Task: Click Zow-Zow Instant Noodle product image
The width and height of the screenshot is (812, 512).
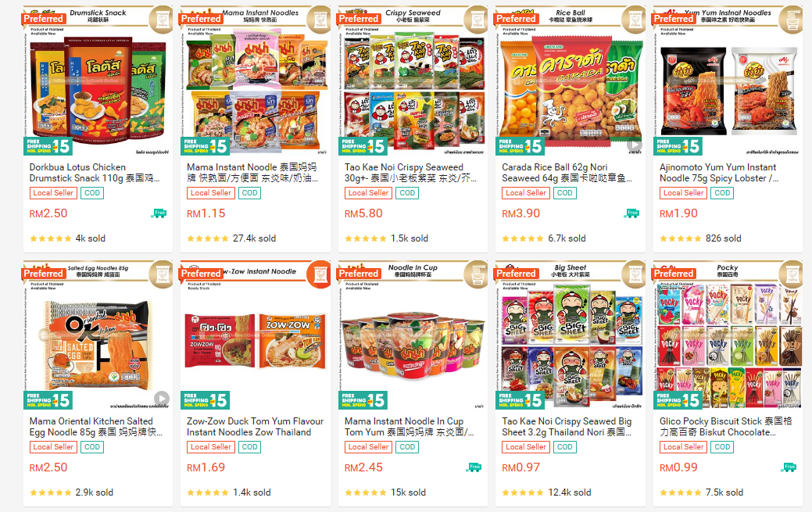Action: pyautogui.click(x=256, y=335)
